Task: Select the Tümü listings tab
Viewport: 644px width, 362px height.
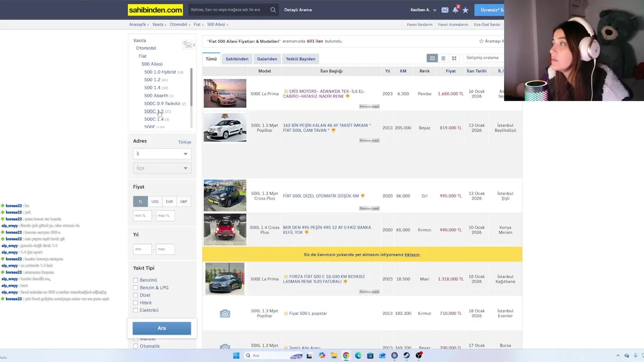Action: 211,59
